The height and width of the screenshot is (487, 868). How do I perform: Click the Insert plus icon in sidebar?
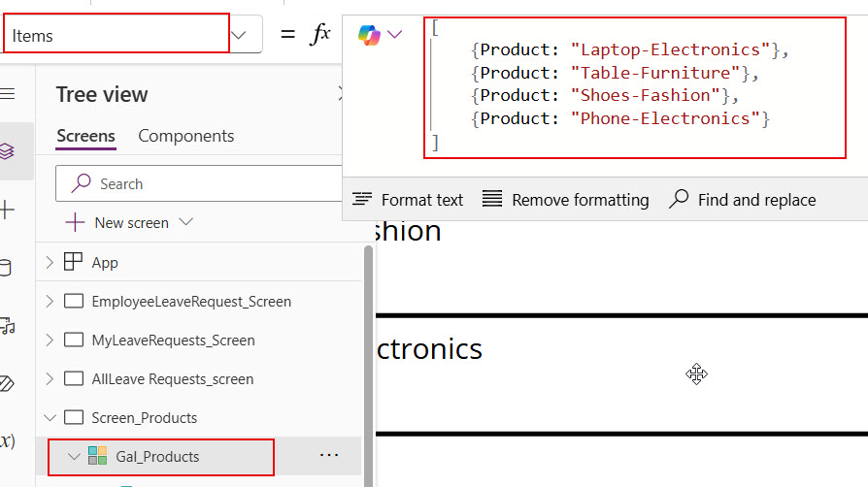(7, 210)
